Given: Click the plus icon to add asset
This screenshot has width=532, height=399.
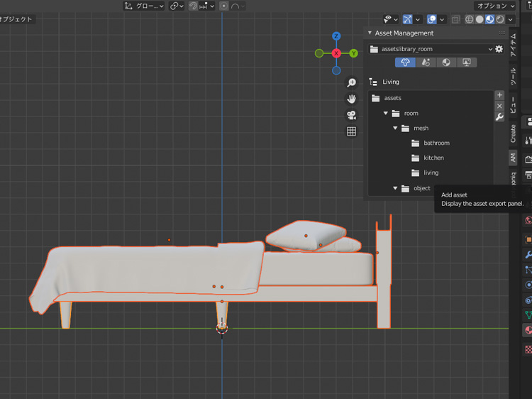Looking at the screenshot, I should pyautogui.click(x=499, y=95).
